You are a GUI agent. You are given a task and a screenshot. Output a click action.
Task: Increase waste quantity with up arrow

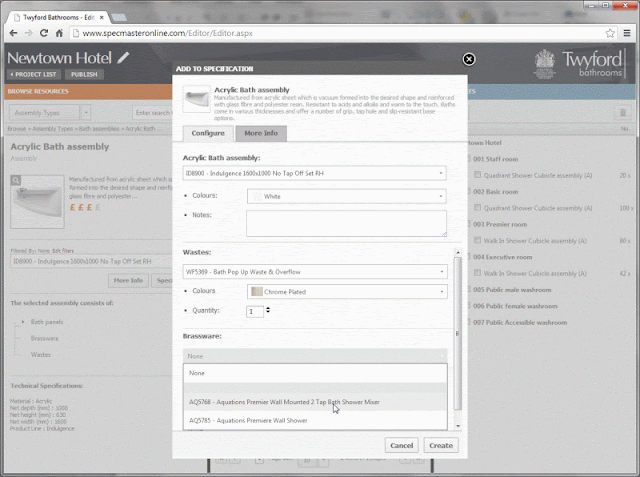pos(268,308)
